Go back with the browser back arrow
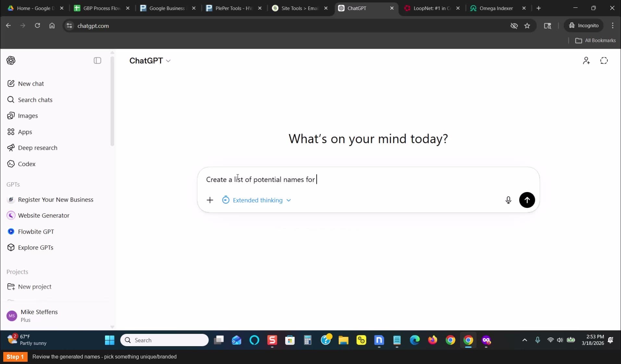Image resolution: width=621 pixels, height=364 pixels. [x=8, y=26]
